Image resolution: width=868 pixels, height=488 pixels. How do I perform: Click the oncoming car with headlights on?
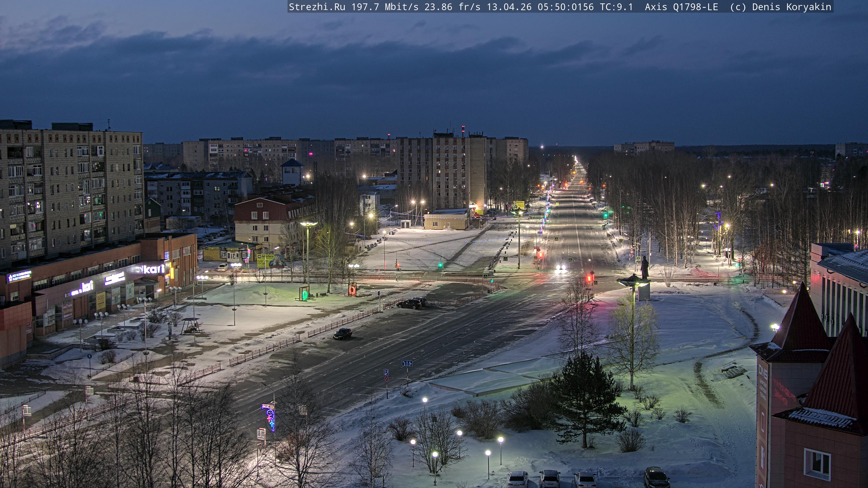click(561, 267)
